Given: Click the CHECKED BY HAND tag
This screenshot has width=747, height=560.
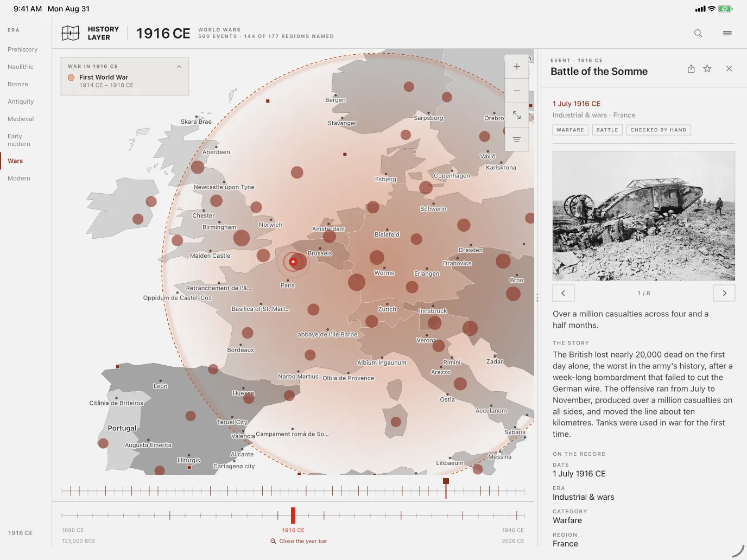Looking at the screenshot, I should (x=659, y=130).
